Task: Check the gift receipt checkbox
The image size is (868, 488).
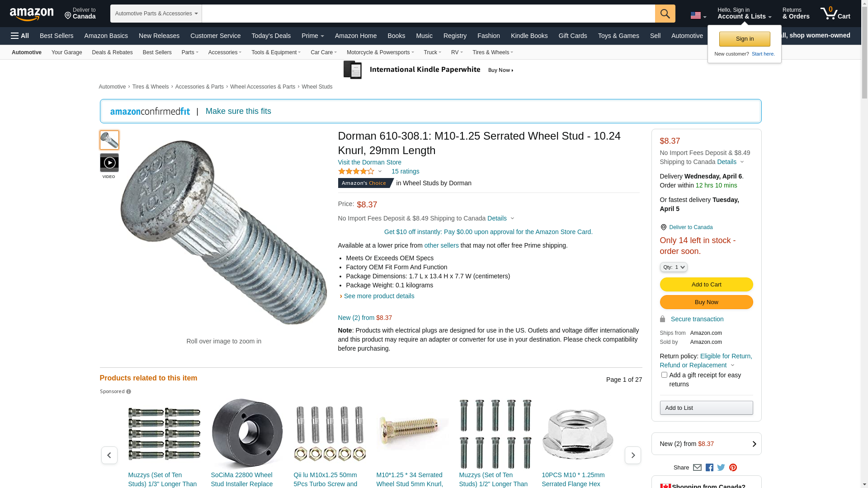Action: point(664,375)
